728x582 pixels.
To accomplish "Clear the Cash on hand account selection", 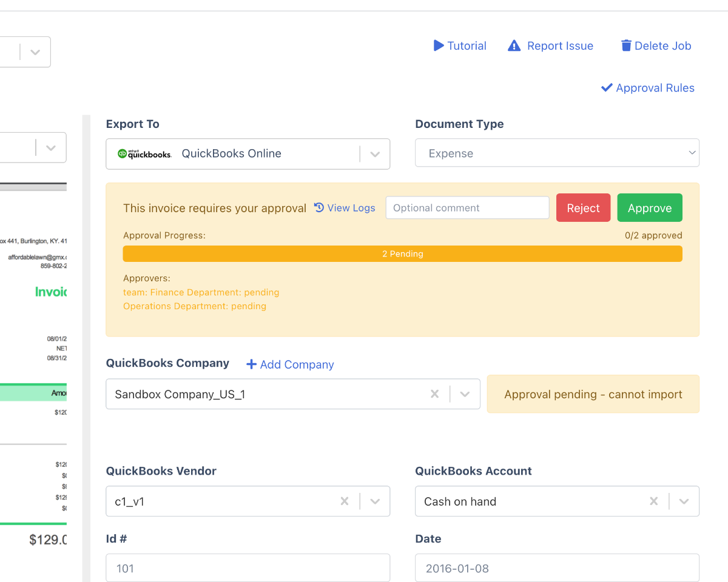I will coord(653,501).
